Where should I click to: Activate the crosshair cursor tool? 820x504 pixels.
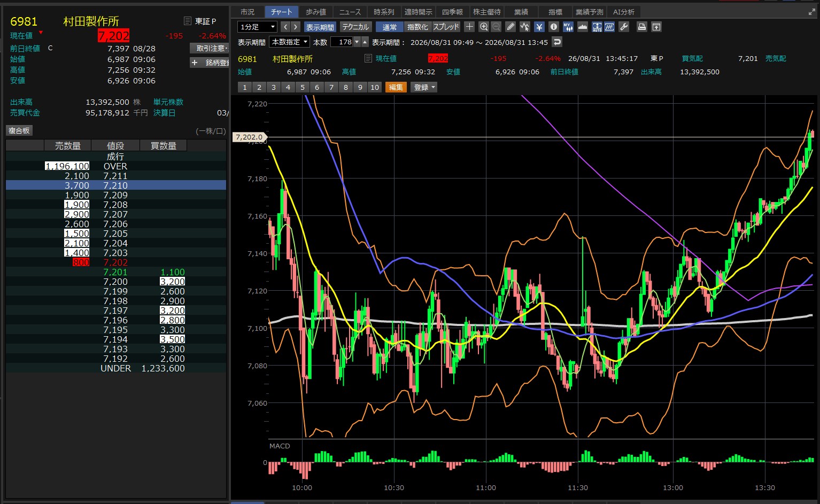coord(469,27)
